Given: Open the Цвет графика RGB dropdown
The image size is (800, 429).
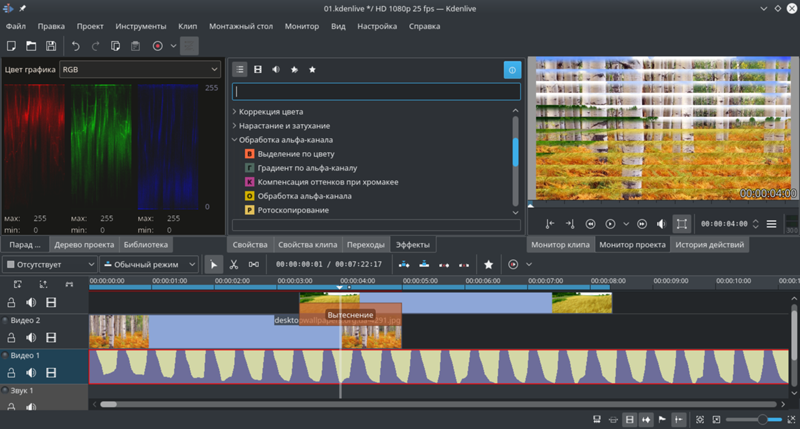Looking at the screenshot, I should (x=139, y=69).
